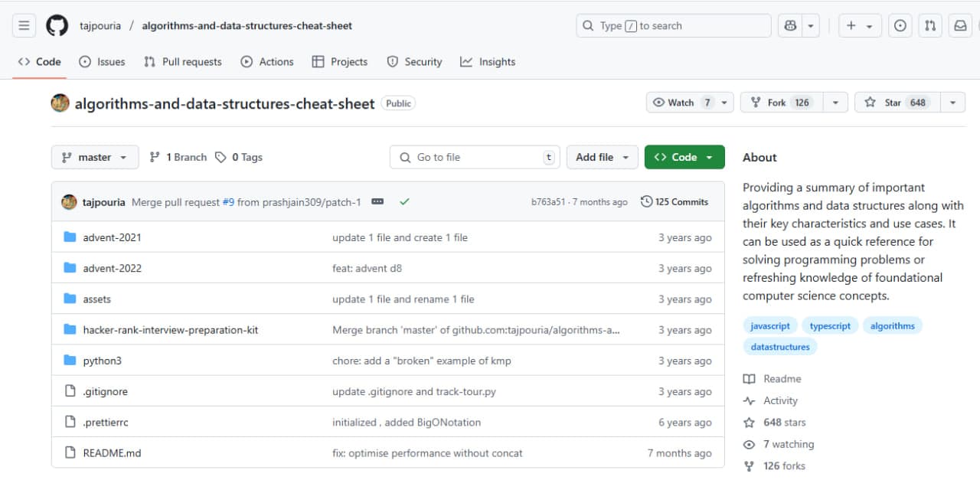Screen dimensions: 980x480
Task: Open the Actions tab
Action: 267,62
